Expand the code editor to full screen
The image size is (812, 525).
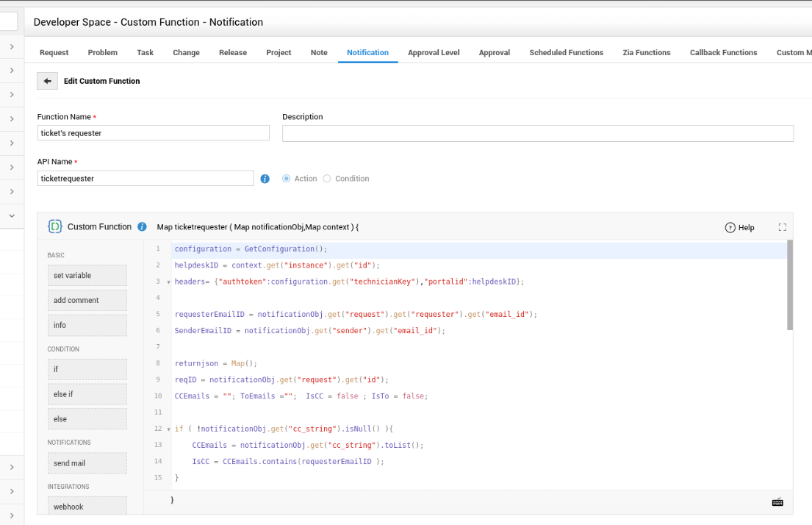pos(782,228)
